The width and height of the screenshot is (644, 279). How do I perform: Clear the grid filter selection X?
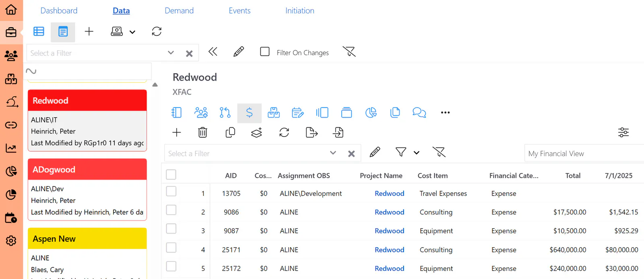coord(351,154)
